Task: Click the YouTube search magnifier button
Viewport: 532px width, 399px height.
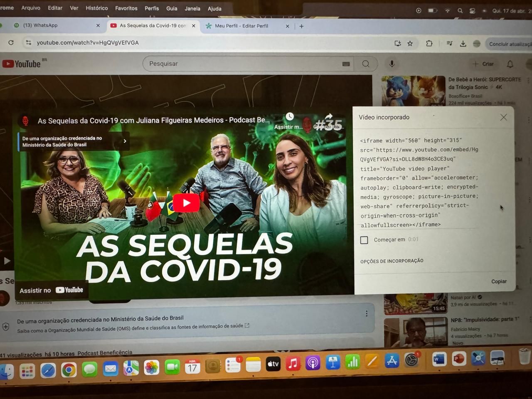Action: click(x=366, y=64)
